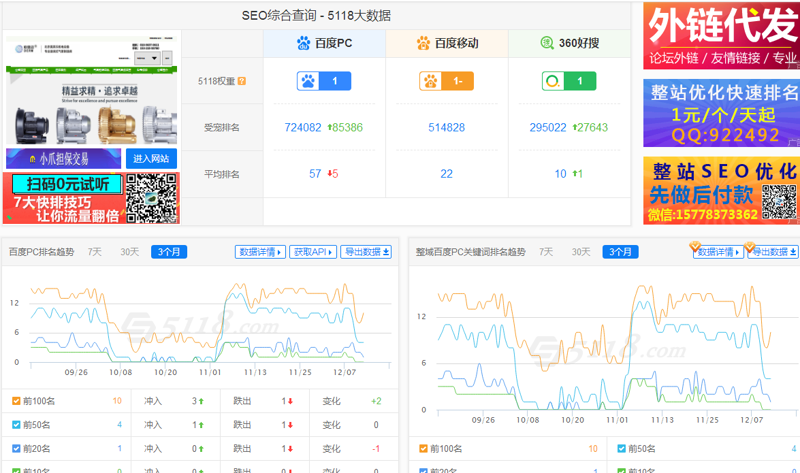Toggle the 前50名 checkbox in left chart legend
Screen dimensions: 800x473
(16, 425)
